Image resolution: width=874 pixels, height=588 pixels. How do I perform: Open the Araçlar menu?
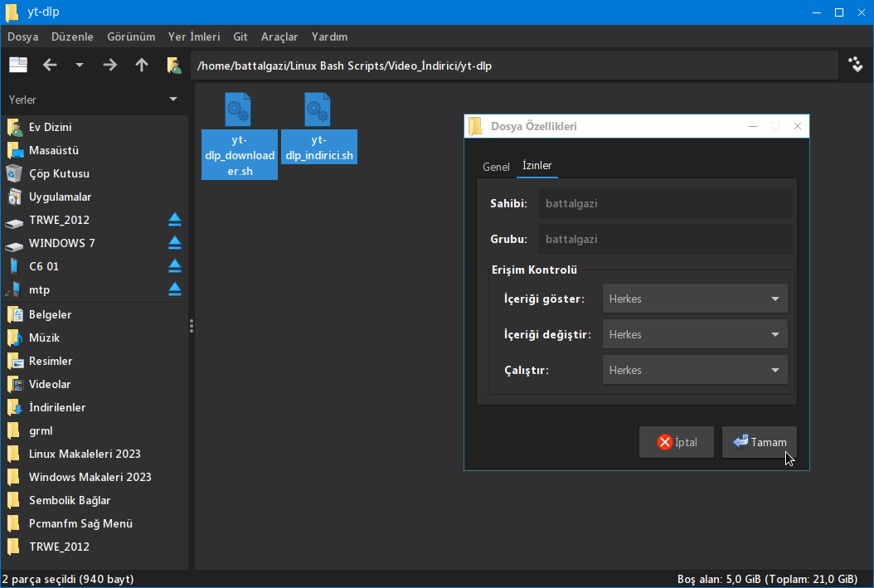pyautogui.click(x=279, y=36)
